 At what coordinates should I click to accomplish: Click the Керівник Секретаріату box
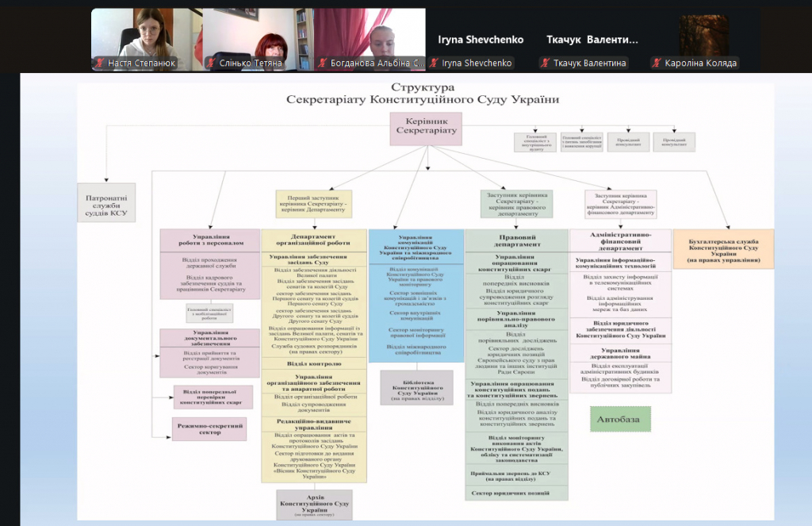427,128
